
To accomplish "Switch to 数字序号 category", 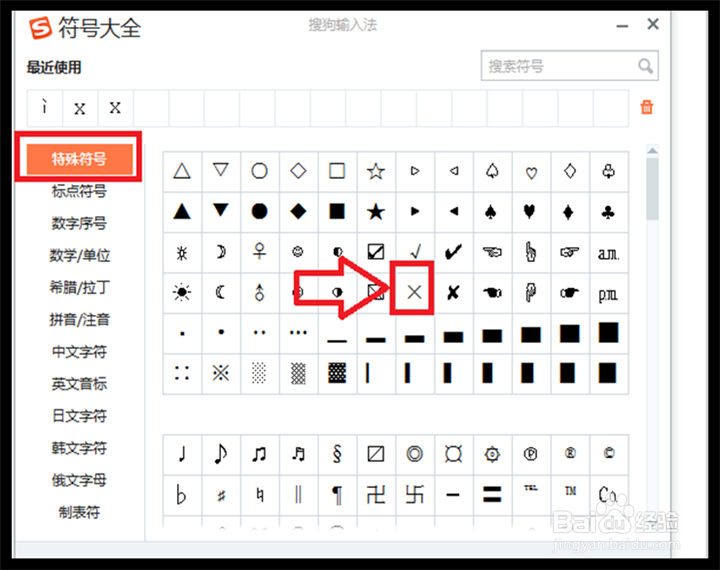I will click(79, 223).
